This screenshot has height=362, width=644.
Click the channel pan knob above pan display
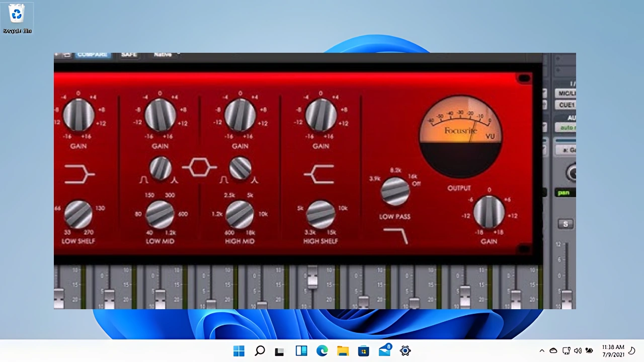572,172
